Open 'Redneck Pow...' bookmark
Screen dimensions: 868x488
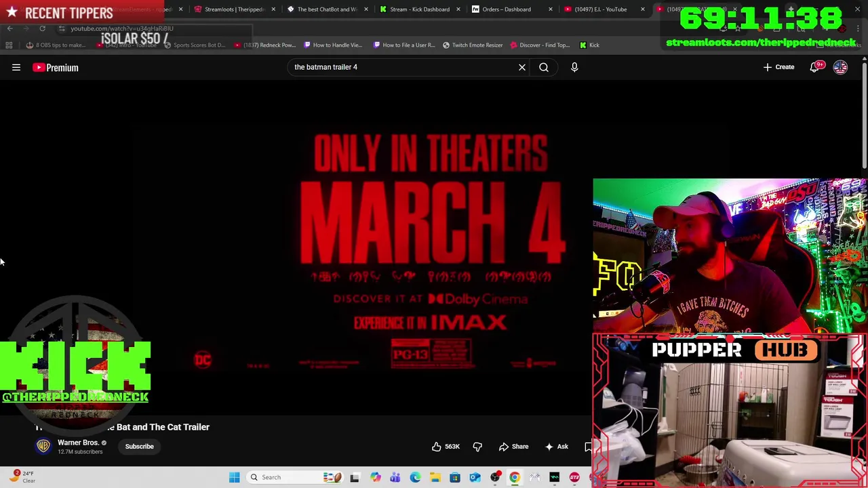click(265, 45)
